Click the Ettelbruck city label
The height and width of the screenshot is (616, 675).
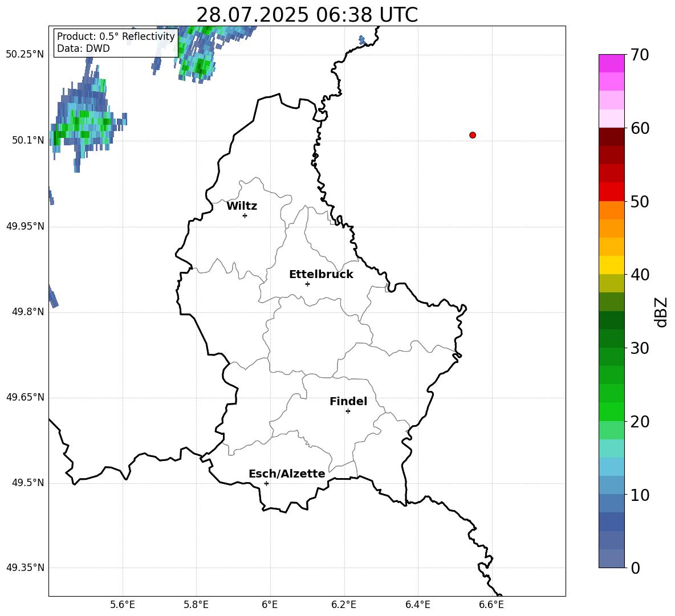click(x=321, y=275)
